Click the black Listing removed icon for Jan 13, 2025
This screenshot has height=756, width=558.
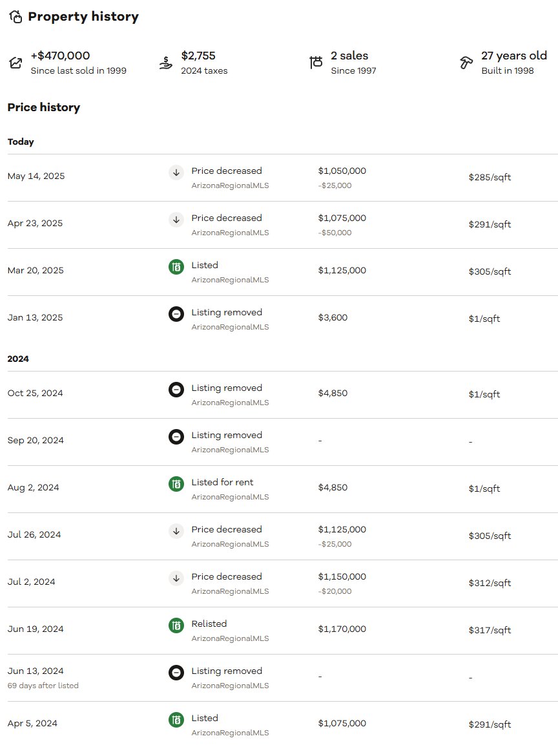pos(176,314)
